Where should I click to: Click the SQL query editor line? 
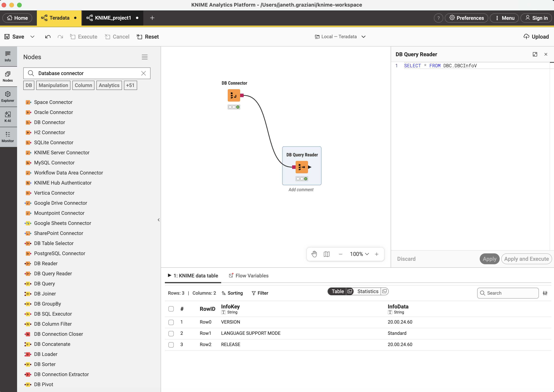[477, 66]
